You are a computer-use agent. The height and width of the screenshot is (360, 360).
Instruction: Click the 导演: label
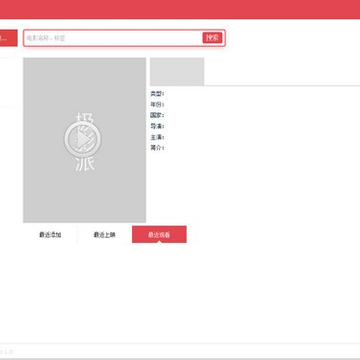pos(157,126)
